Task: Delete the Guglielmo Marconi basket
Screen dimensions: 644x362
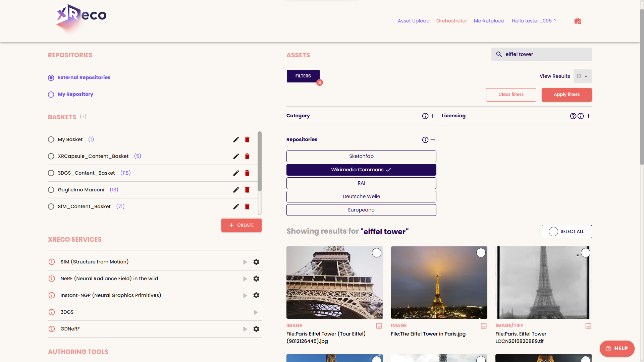Action: click(x=247, y=190)
